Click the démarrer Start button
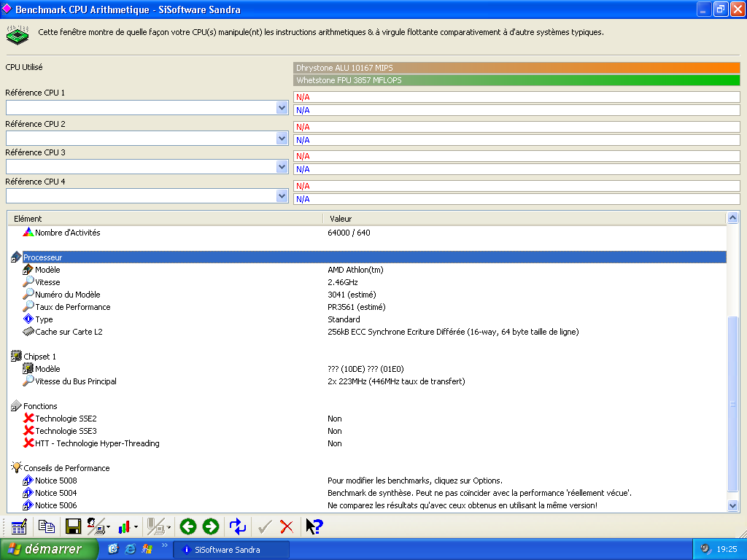The height and width of the screenshot is (560, 747). point(49,549)
